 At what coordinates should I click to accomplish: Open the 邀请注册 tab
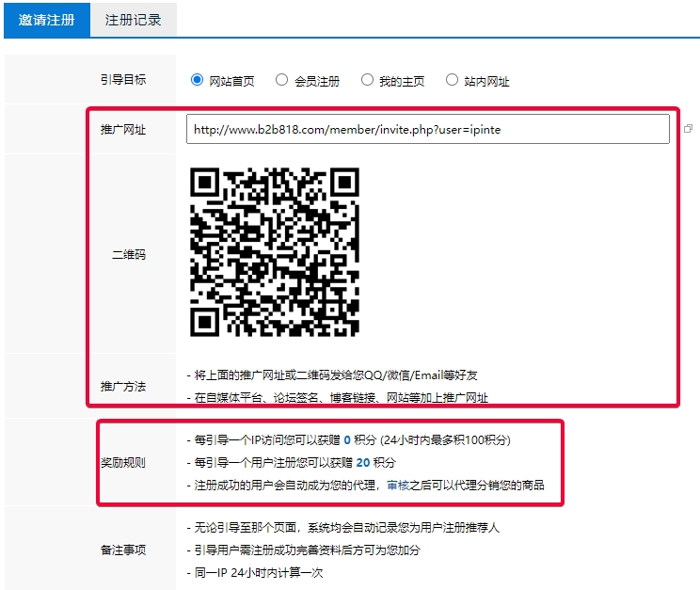[x=47, y=20]
